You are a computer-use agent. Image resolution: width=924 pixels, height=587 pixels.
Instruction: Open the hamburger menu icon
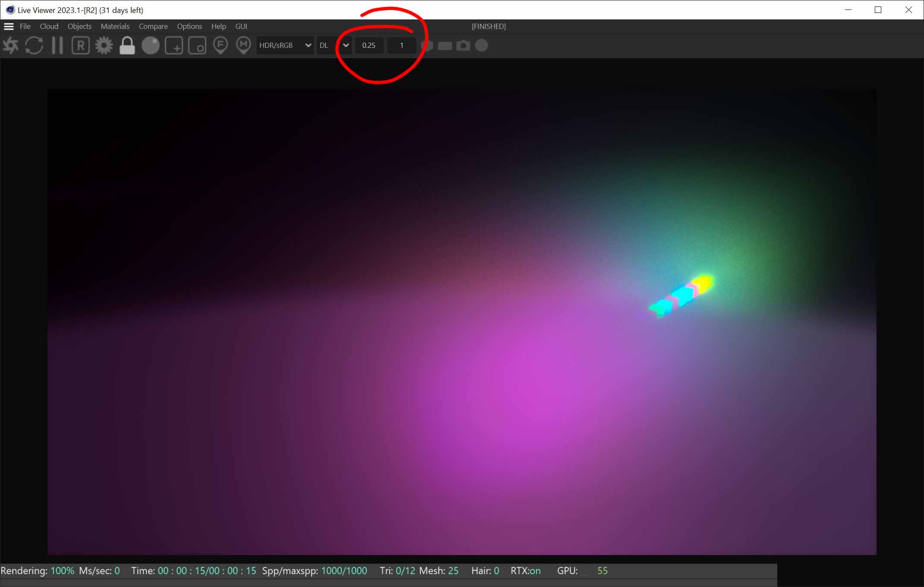coord(9,26)
